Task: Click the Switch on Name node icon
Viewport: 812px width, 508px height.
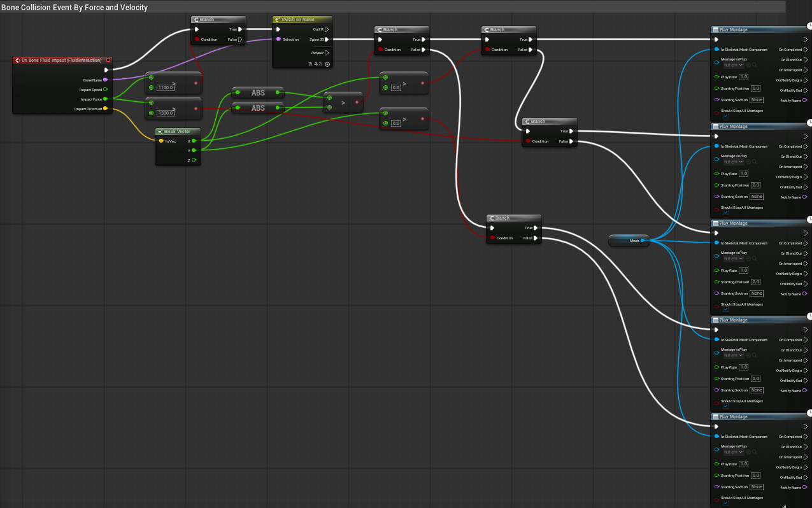Action: tap(278, 20)
